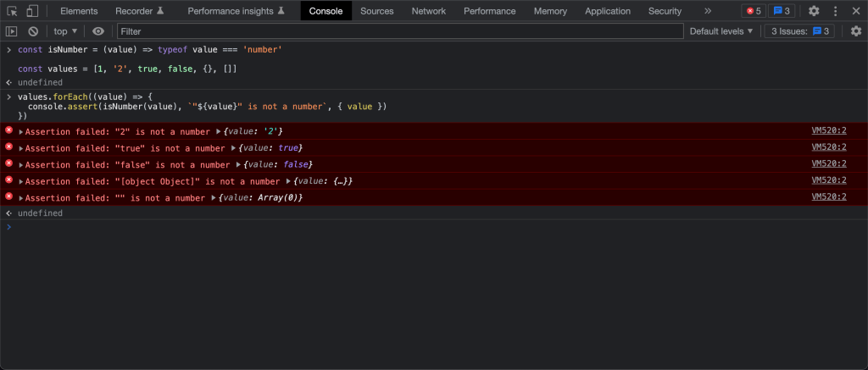
Task: Show the console sidebar
Action: pos(11,31)
